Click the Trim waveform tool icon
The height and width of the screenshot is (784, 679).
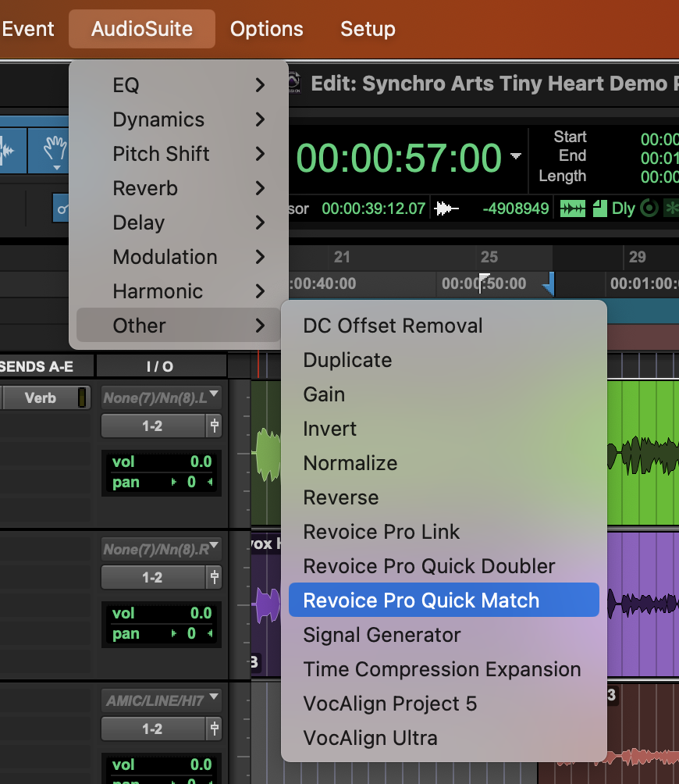point(9,148)
